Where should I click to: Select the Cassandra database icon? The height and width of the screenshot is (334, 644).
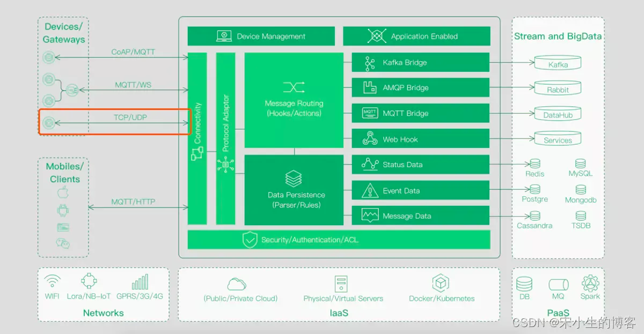(x=535, y=216)
